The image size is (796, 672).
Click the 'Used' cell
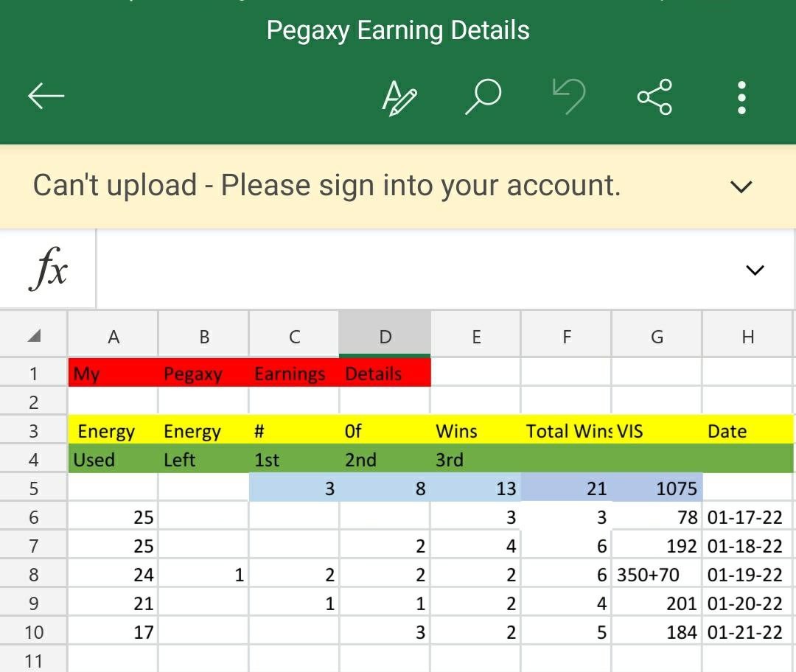click(114, 459)
